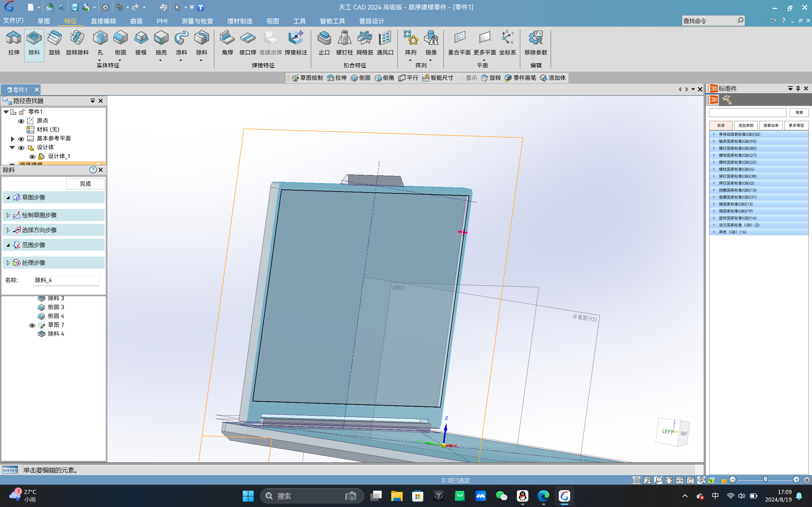Click the 名称 input field 除料_4

pos(66,280)
